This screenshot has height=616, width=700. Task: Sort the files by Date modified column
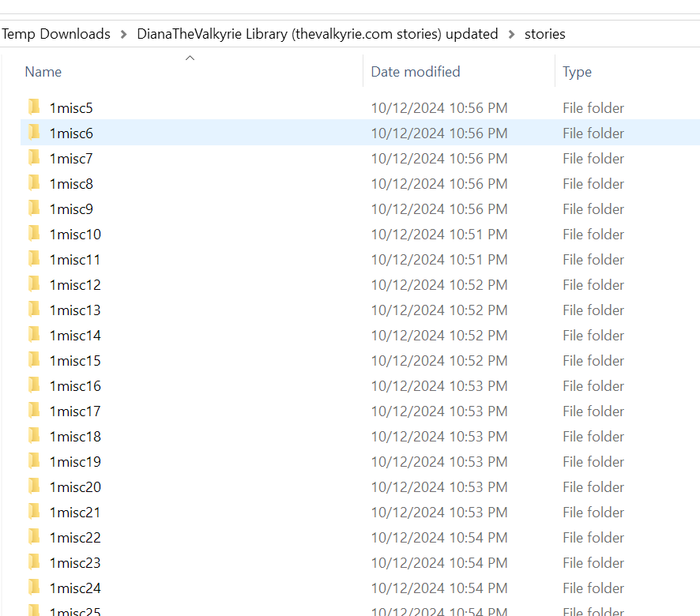point(416,72)
